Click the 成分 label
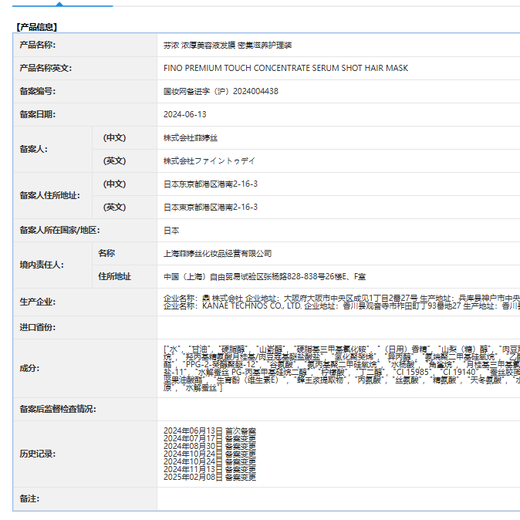The height and width of the screenshot is (520, 520). 30,368
